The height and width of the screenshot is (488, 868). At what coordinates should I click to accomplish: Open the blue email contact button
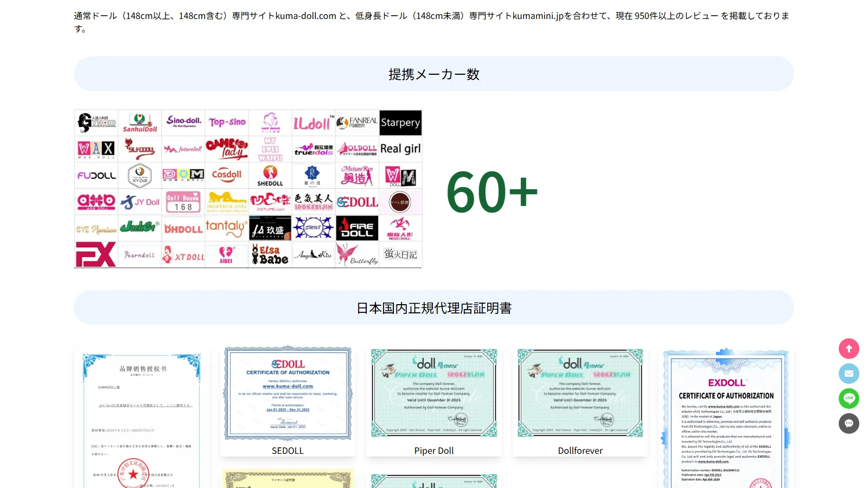point(849,374)
